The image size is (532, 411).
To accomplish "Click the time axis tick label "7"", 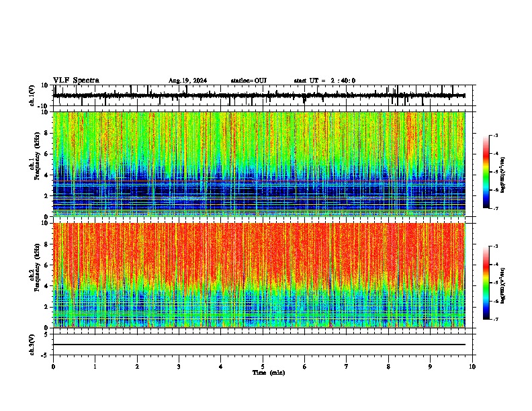I will tap(347, 367).
